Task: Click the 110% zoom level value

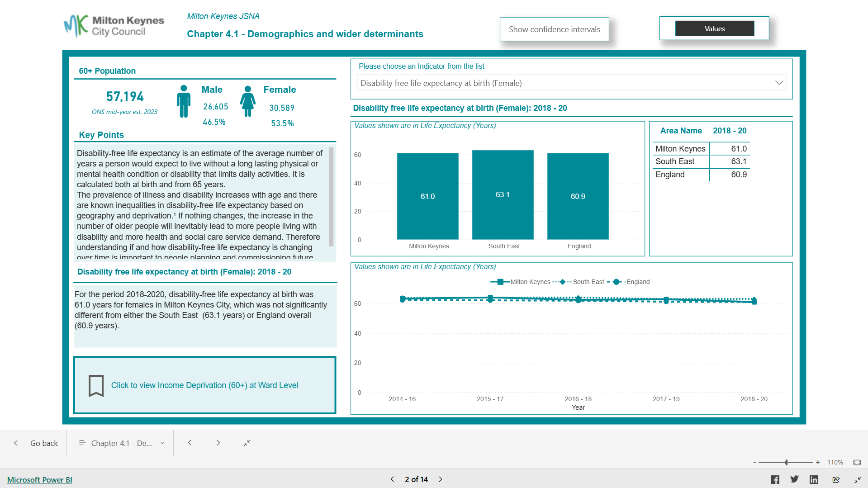Action: [835, 462]
